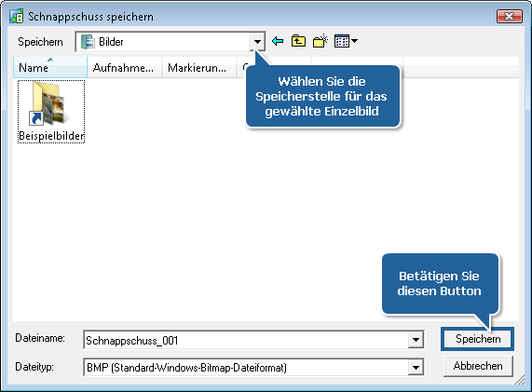The width and height of the screenshot is (532, 392).
Task: Expand the Bilder location dropdown
Action: point(257,42)
